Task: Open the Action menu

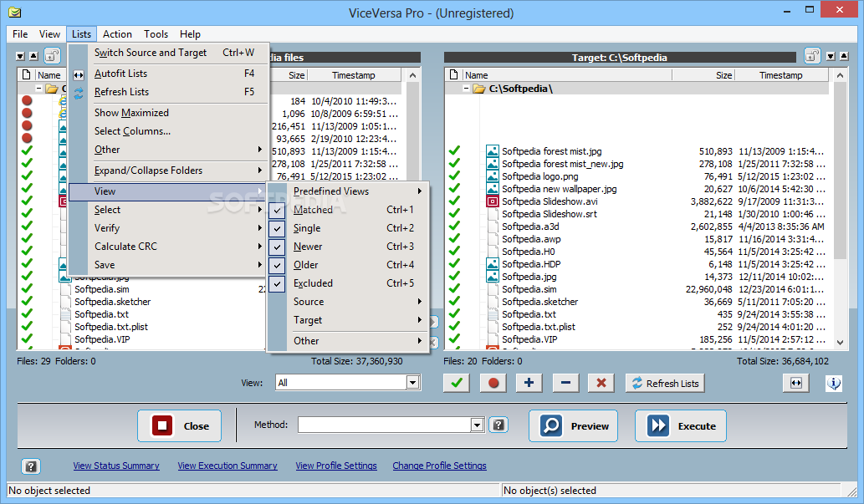Action: coord(117,34)
